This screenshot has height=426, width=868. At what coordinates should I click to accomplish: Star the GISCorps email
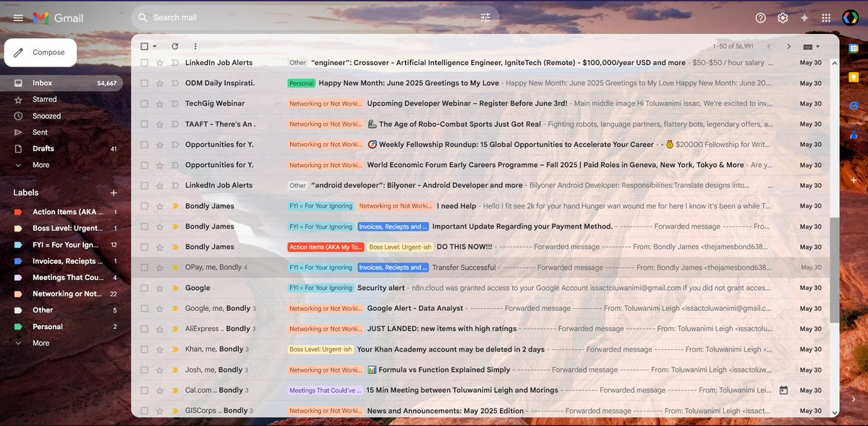click(160, 411)
